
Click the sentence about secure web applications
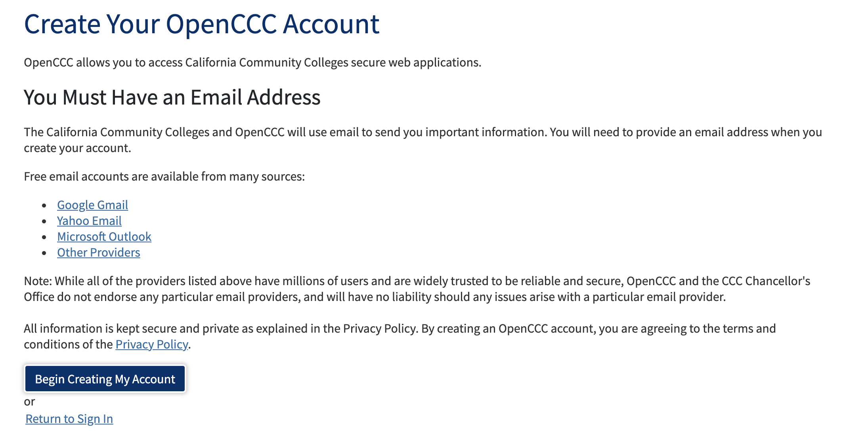click(252, 63)
